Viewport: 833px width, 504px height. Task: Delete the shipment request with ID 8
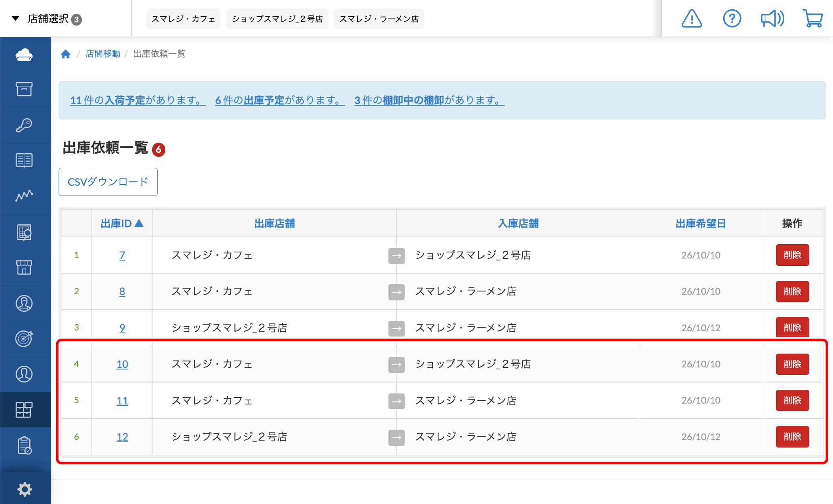tap(792, 291)
